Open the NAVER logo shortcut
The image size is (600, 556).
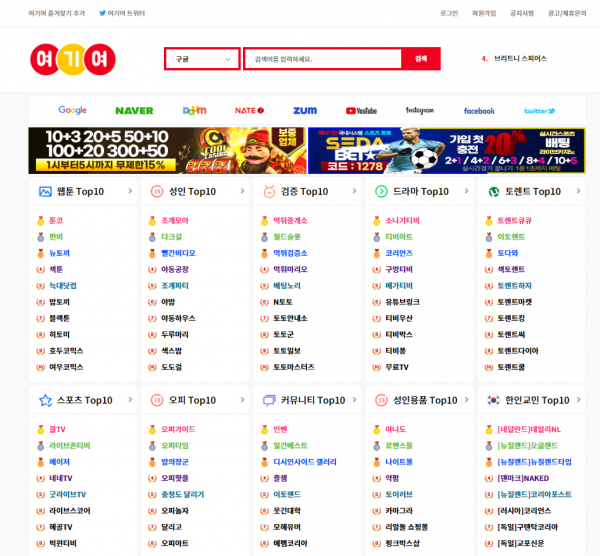click(134, 110)
